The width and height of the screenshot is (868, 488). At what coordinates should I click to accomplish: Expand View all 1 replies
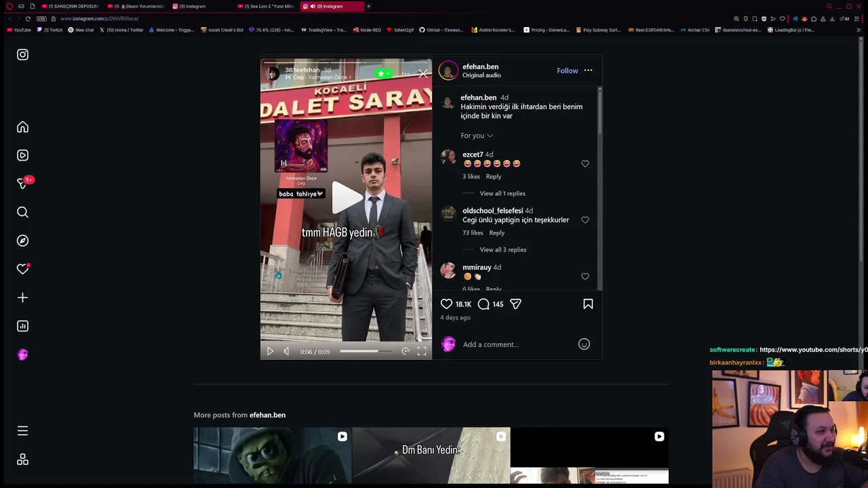click(502, 193)
